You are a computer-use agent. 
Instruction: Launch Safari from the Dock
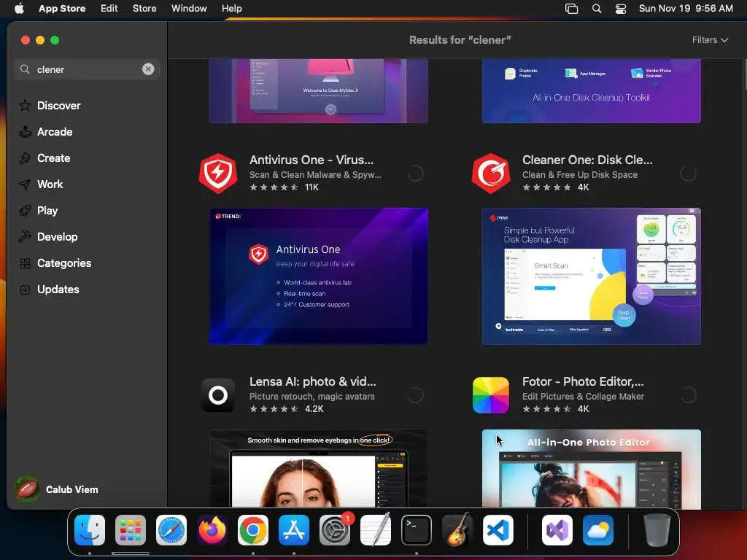pos(171,530)
